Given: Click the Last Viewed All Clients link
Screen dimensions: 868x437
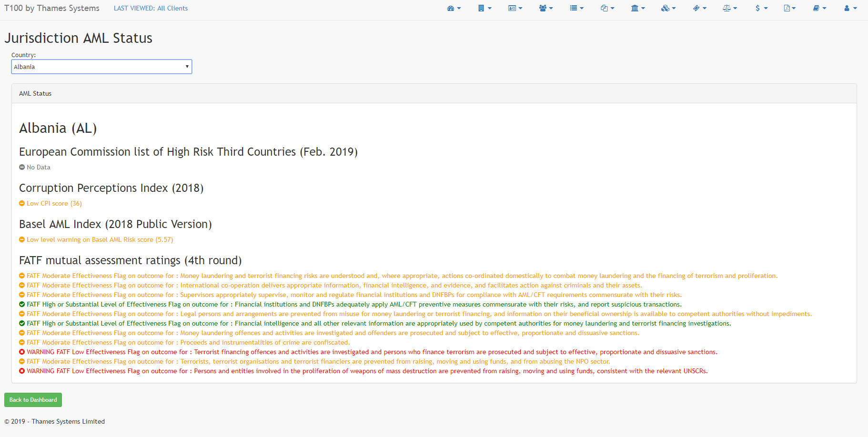Looking at the screenshot, I should click(x=151, y=8).
